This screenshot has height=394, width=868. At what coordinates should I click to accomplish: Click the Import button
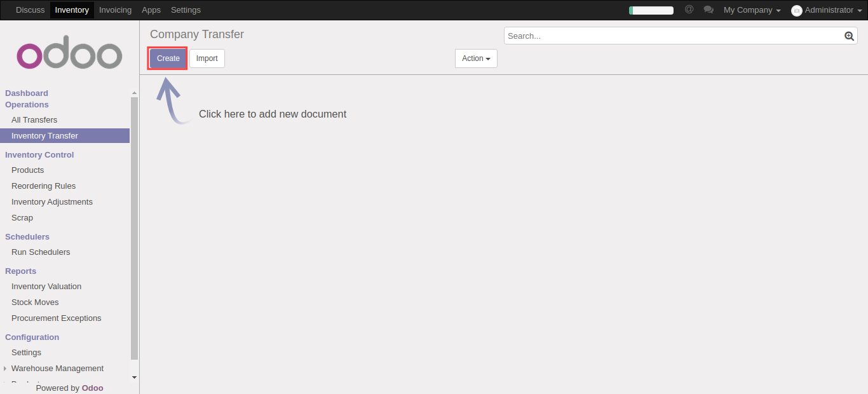[x=207, y=58]
